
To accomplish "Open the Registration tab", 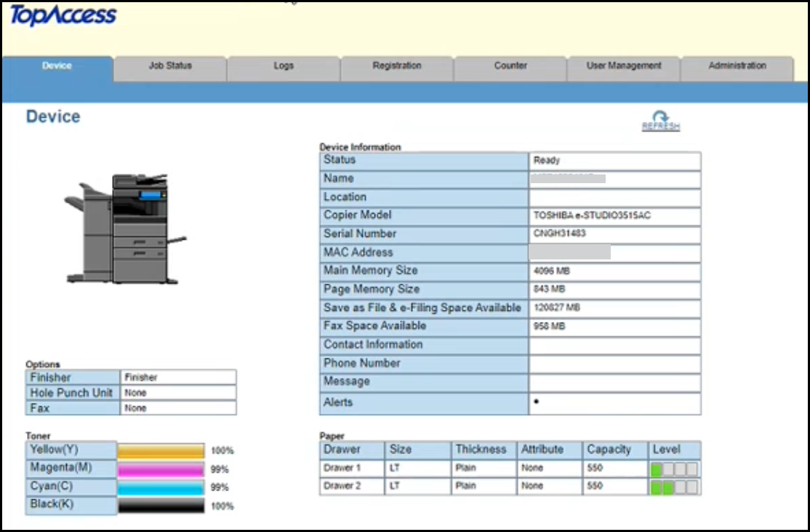I will coord(397,66).
